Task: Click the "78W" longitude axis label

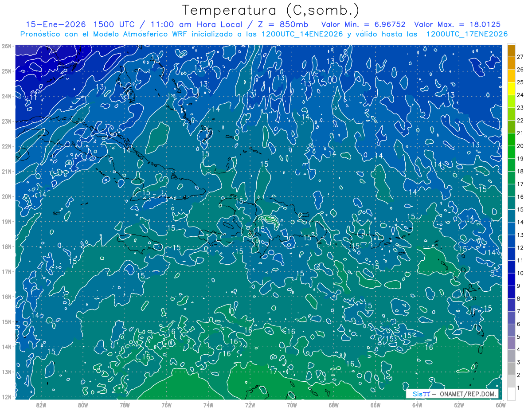Action: click(x=125, y=405)
